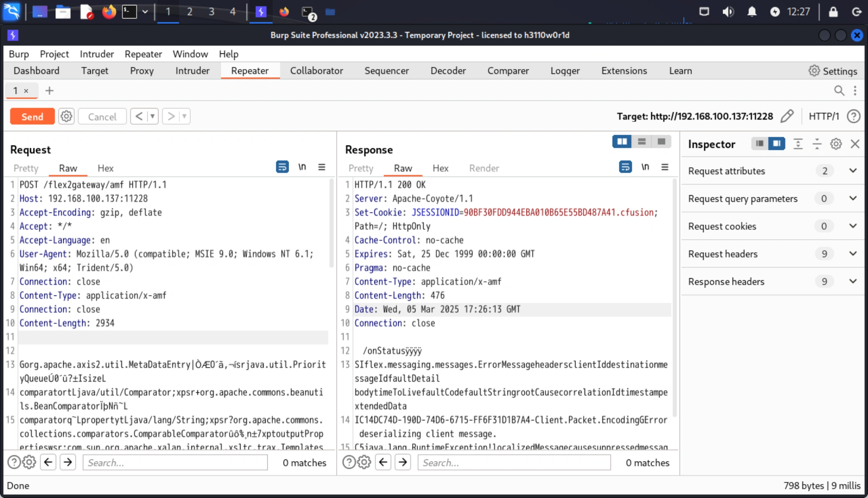Click the Repeater settings gear beside Send
This screenshot has height=498, width=868.
point(66,116)
